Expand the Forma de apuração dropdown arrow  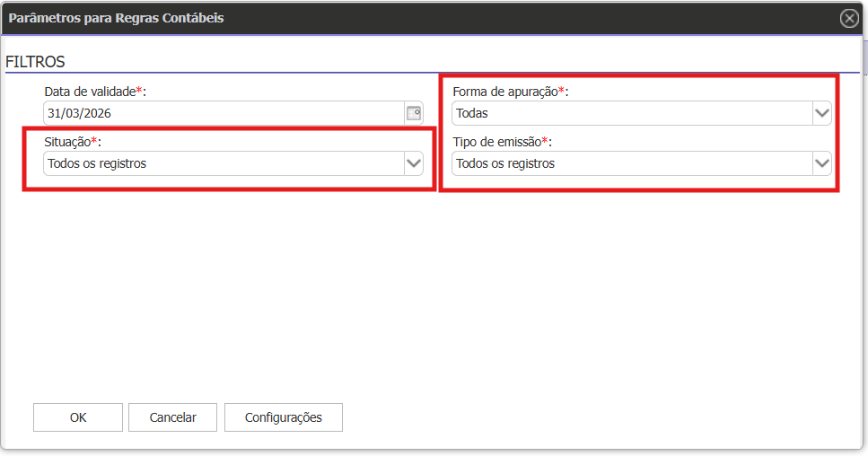pos(821,113)
